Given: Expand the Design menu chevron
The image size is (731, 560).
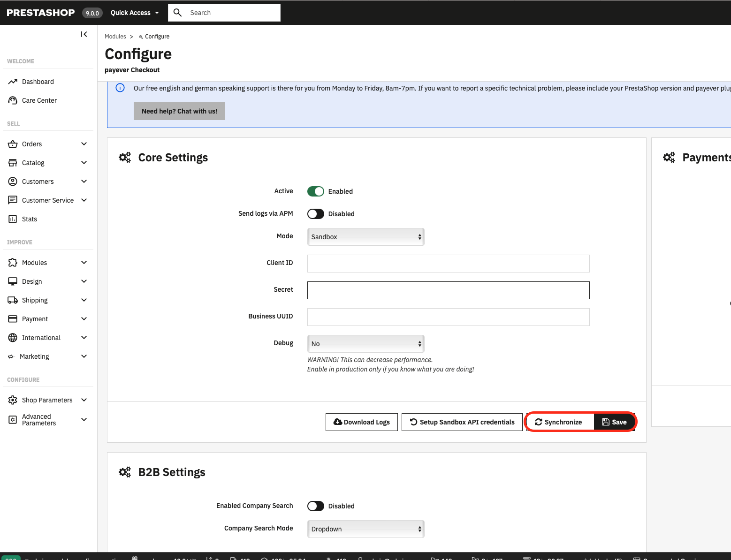Looking at the screenshot, I should click(84, 281).
